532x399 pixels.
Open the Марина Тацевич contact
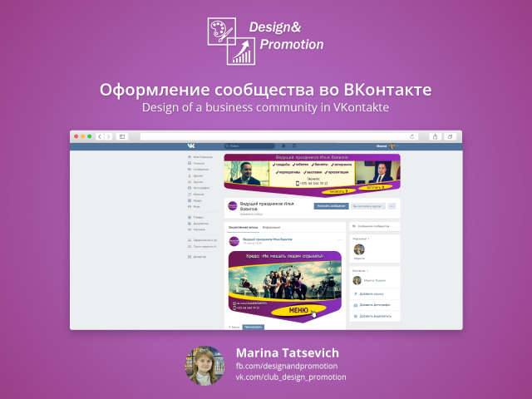coord(370,280)
